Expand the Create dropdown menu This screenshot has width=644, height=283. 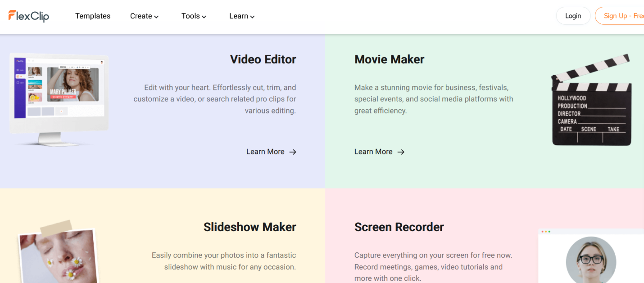tap(144, 16)
